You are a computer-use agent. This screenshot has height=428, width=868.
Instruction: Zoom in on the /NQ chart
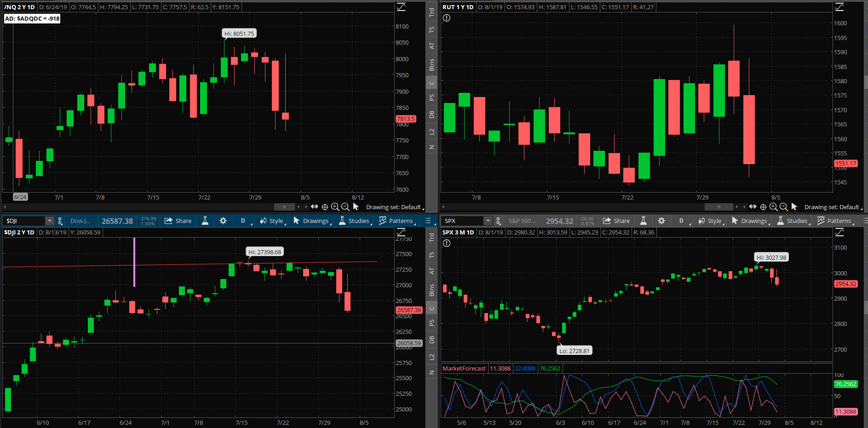point(335,207)
